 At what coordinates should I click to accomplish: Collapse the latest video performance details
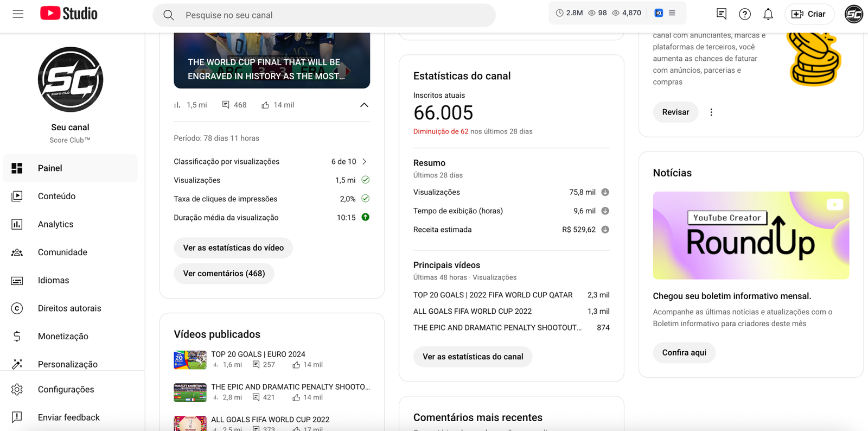[364, 105]
